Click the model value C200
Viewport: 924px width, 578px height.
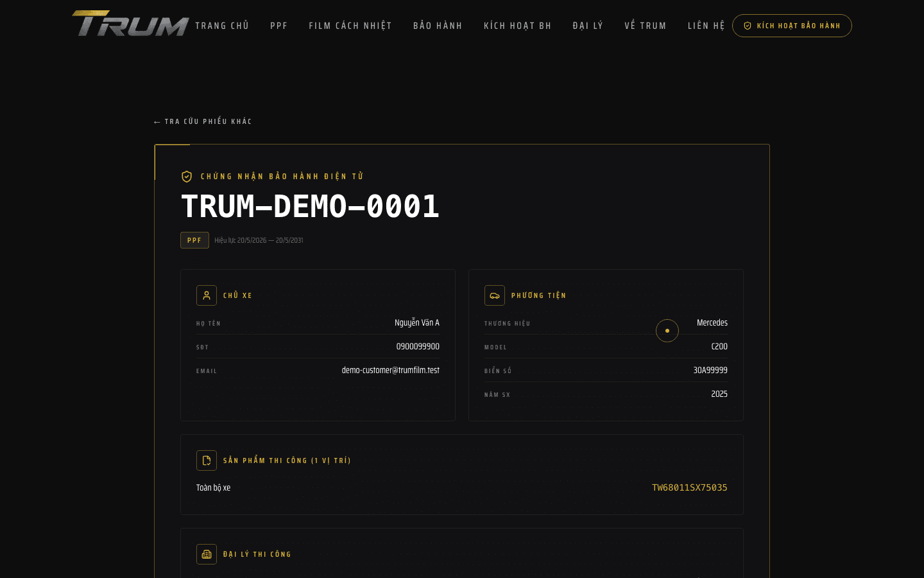(x=719, y=346)
